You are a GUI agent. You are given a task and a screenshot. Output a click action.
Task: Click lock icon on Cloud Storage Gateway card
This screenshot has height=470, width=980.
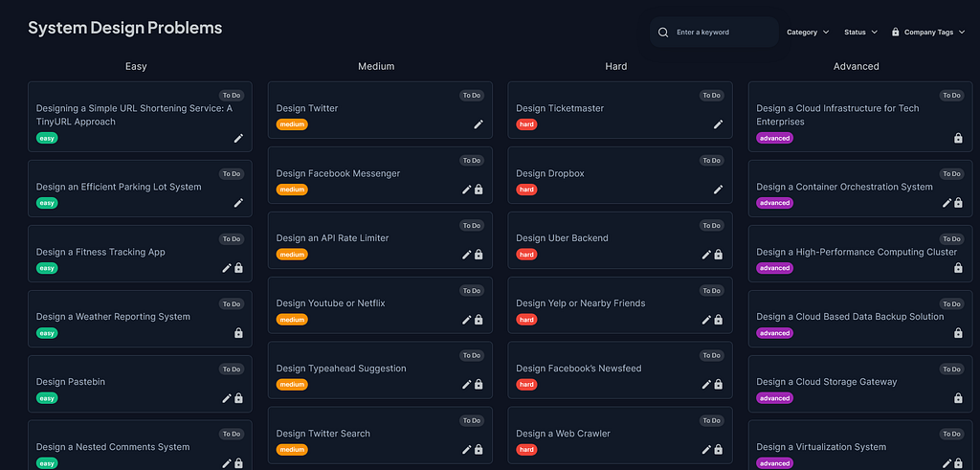pos(958,398)
